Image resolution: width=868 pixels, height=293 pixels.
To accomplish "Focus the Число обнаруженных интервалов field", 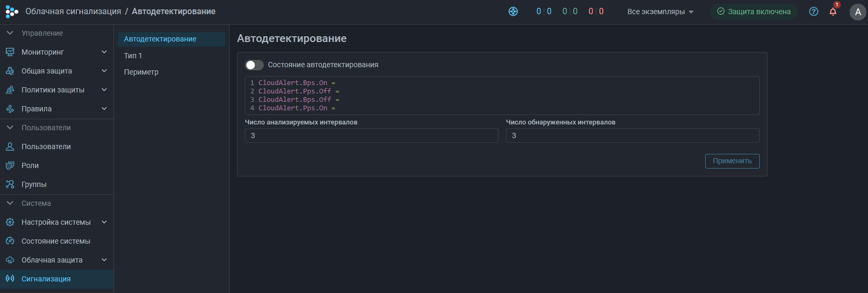I will click(x=632, y=135).
